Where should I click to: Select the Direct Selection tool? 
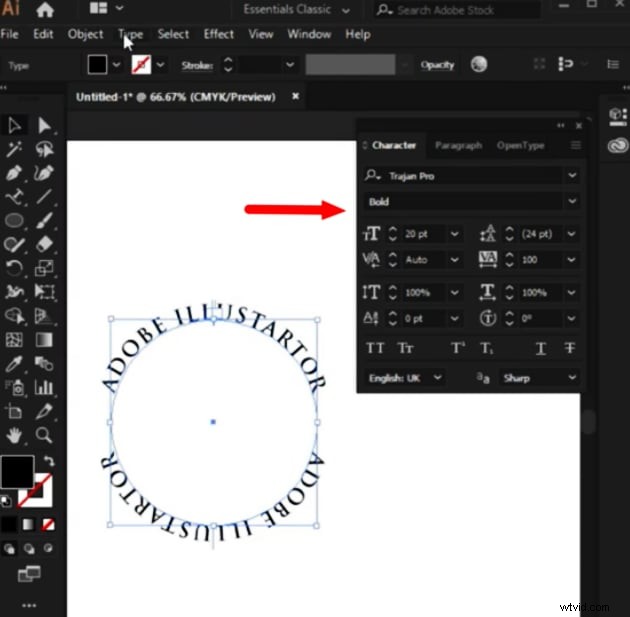pos(44,126)
